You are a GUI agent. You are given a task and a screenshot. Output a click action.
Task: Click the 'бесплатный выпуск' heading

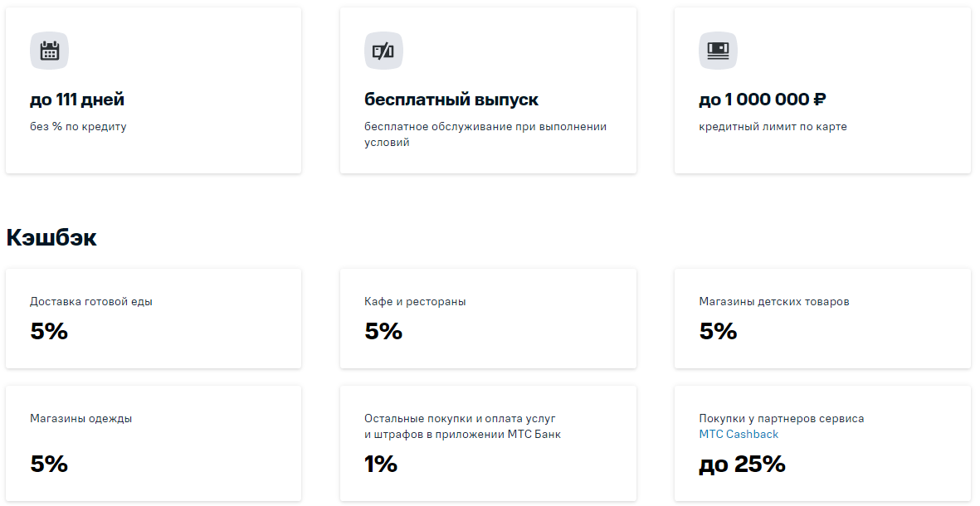point(451,100)
